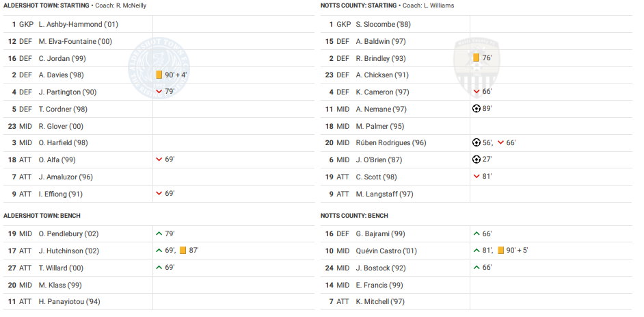
Task: Click G. Bajrami's green substitution-on arrow
Action: 477,234
